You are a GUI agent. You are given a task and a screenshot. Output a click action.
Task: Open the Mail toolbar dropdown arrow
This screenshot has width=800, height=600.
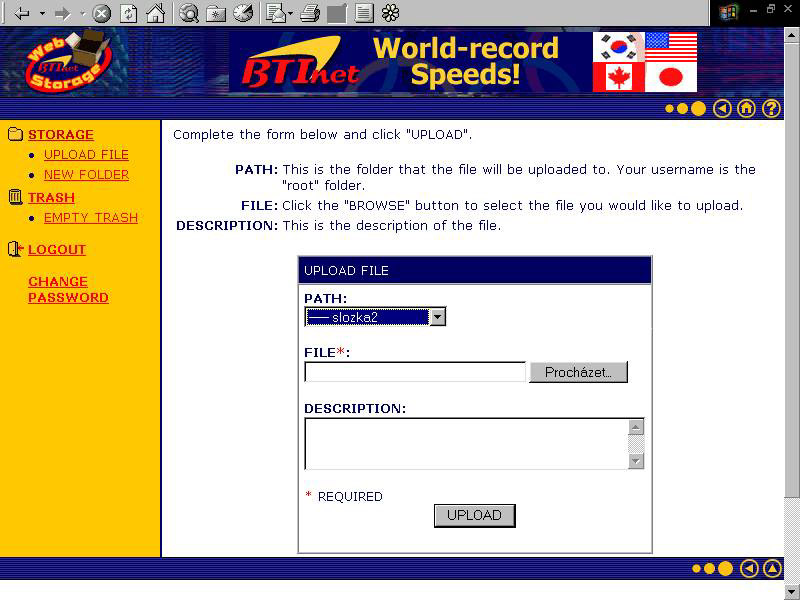[x=291, y=14]
